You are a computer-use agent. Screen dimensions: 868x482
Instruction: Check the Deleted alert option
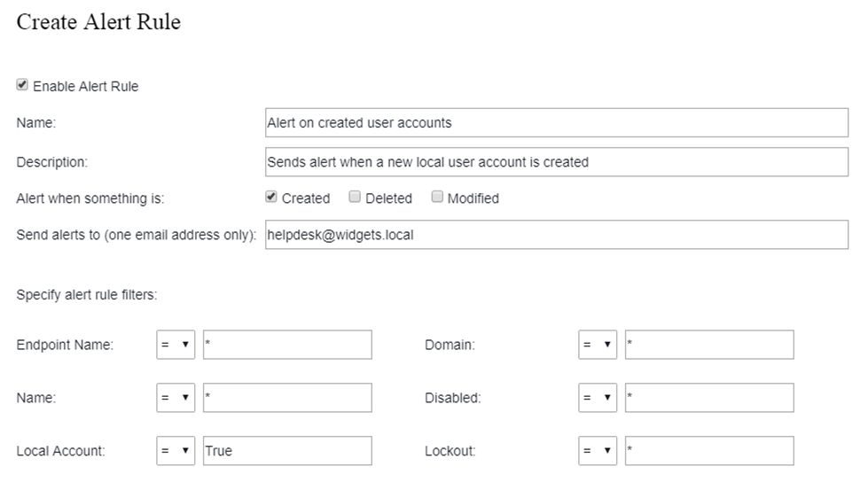(355, 198)
